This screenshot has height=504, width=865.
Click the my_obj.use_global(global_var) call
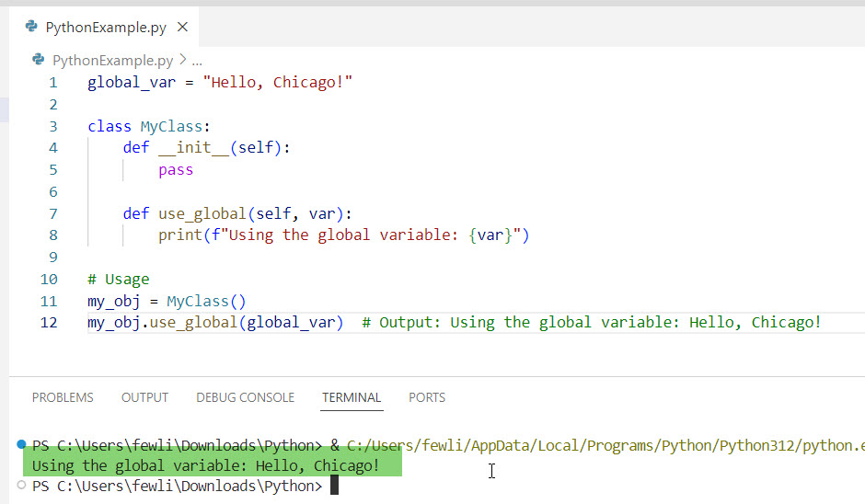[x=215, y=323]
